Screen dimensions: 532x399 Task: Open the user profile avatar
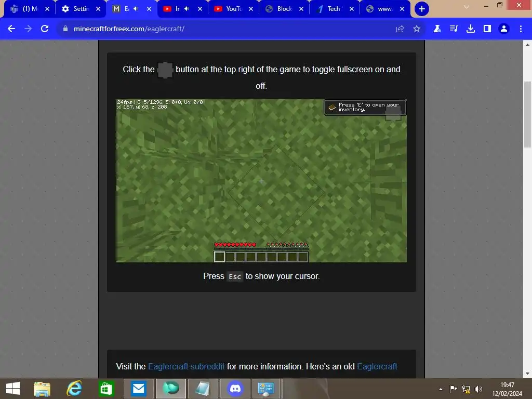[504, 29]
